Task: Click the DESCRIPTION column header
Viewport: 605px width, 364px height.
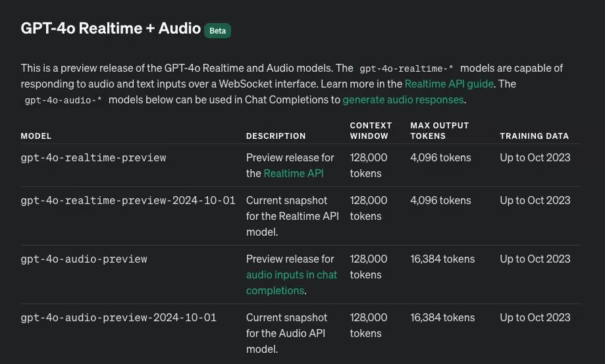Action: point(276,136)
